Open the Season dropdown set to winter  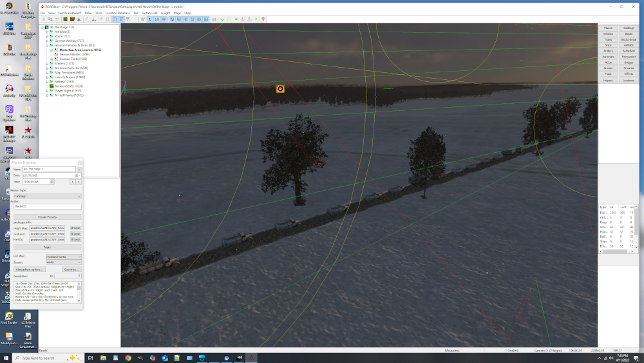[63, 262]
